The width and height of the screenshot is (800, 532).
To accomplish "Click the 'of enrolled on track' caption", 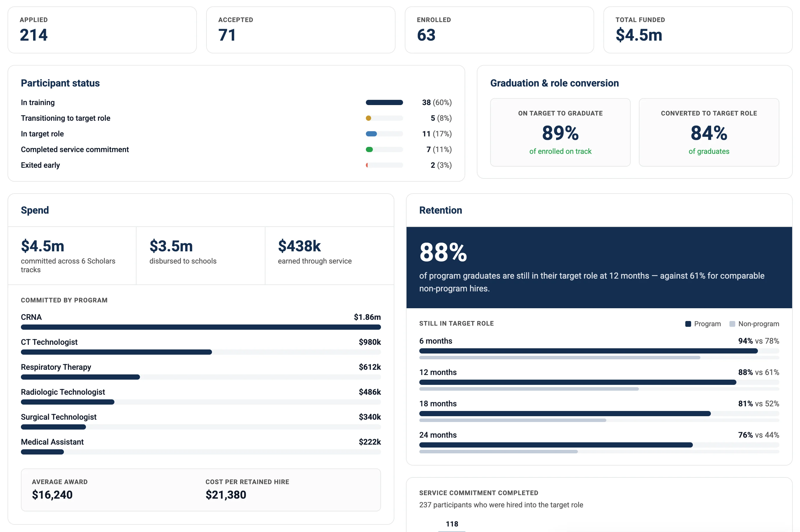I will (560, 151).
